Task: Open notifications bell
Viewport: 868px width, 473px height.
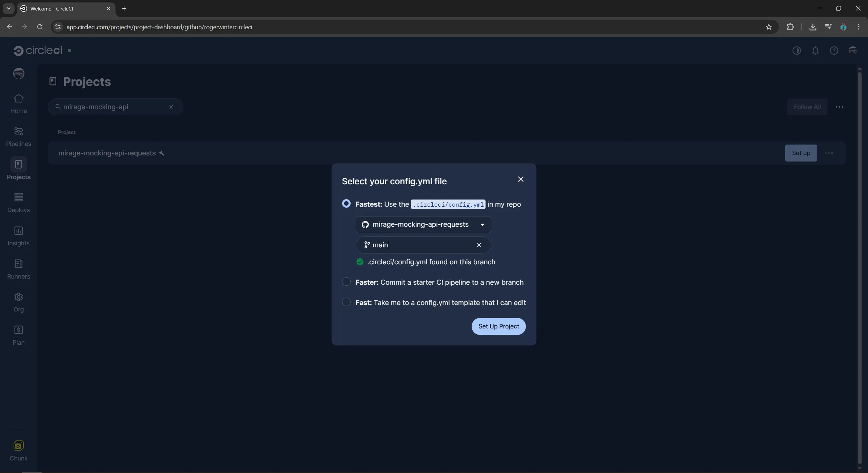Action: click(815, 51)
